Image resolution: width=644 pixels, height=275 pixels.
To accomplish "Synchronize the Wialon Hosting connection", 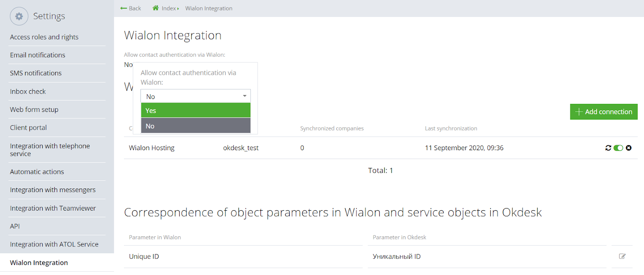I will 608,148.
